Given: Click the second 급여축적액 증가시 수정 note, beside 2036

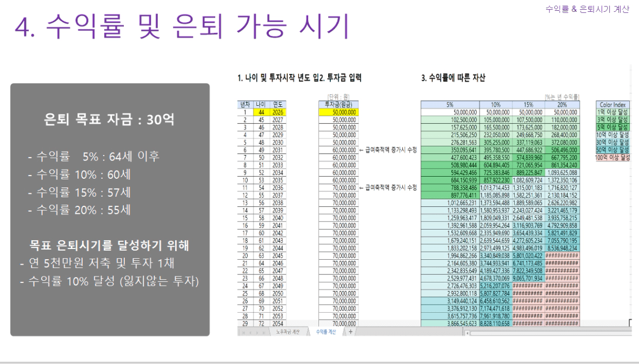Looking at the screenshot, I should coord(388,188).
